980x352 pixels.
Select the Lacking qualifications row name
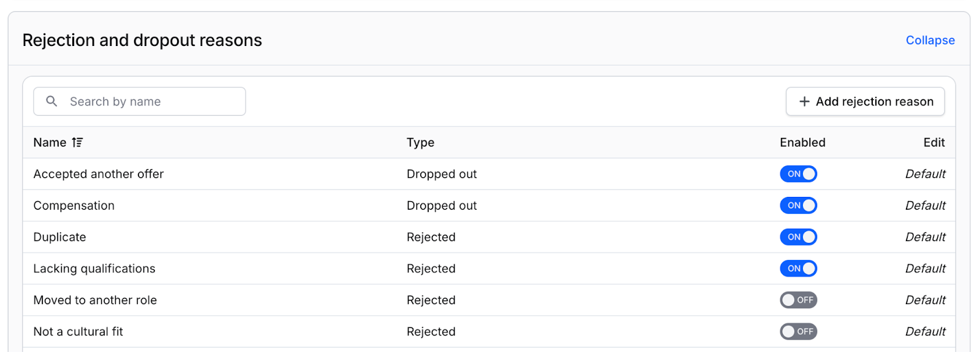[94, 269]
